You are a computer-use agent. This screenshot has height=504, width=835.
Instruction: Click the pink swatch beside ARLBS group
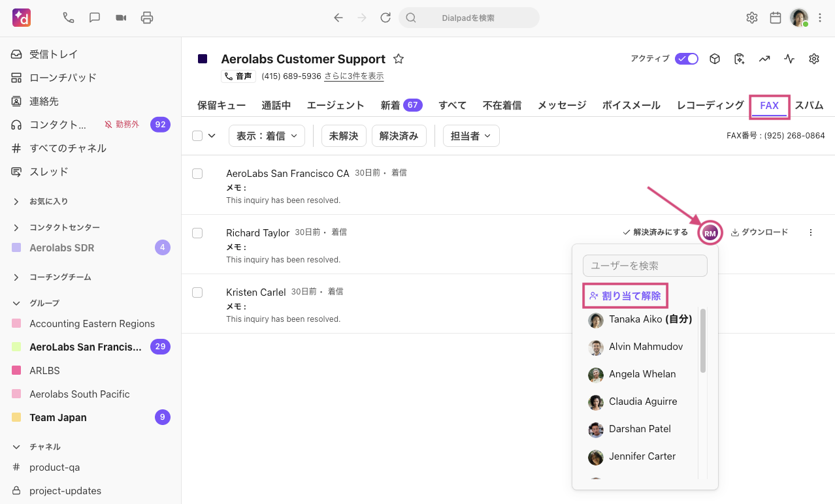click(16, 371)
